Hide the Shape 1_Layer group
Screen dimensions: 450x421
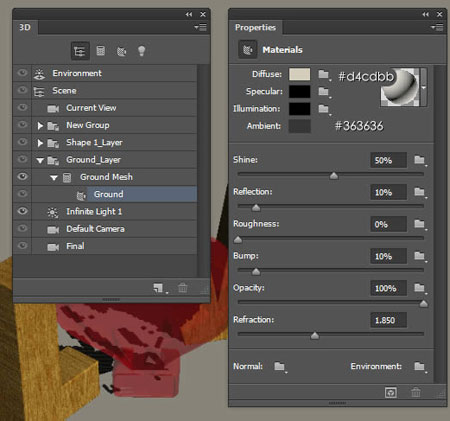click(22, 142)
